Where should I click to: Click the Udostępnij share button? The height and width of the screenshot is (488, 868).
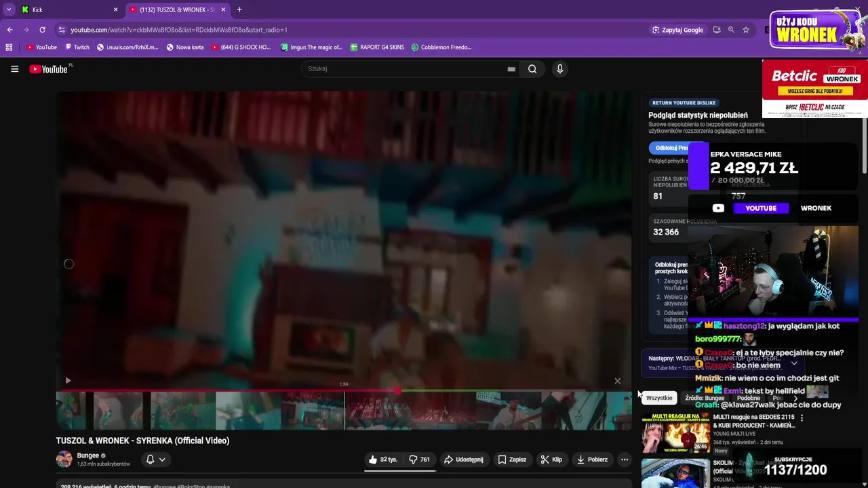[464, 460]
